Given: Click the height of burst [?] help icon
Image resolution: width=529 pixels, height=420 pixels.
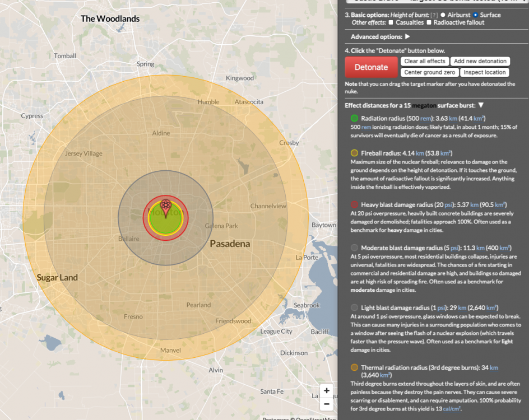Looking at the screenshot, I should (434, 15).
